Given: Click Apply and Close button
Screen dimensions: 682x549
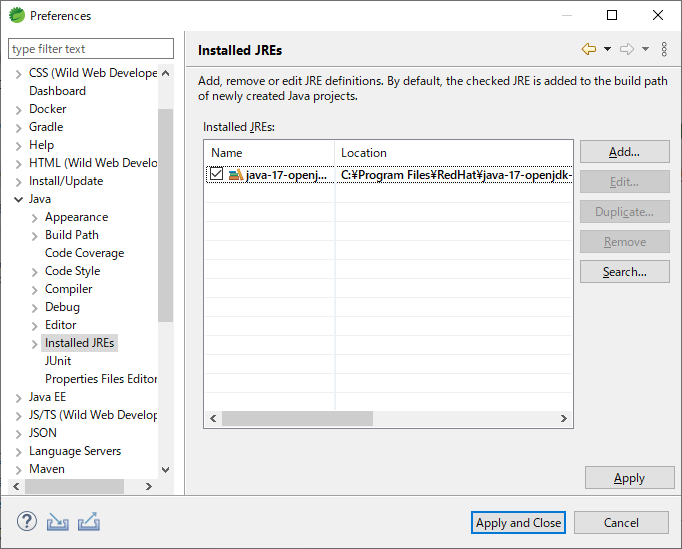Looking at the screenshot, I should tap(518, 522).
